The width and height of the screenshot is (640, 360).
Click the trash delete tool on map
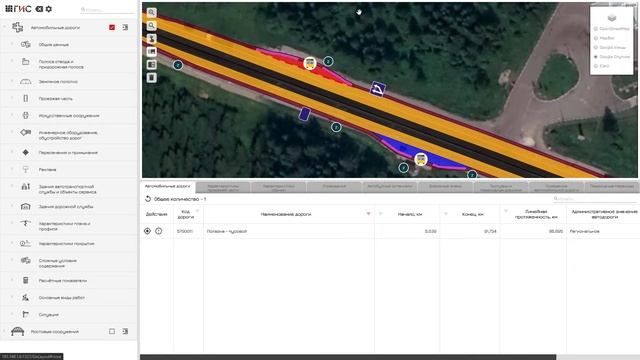(151, 78)
